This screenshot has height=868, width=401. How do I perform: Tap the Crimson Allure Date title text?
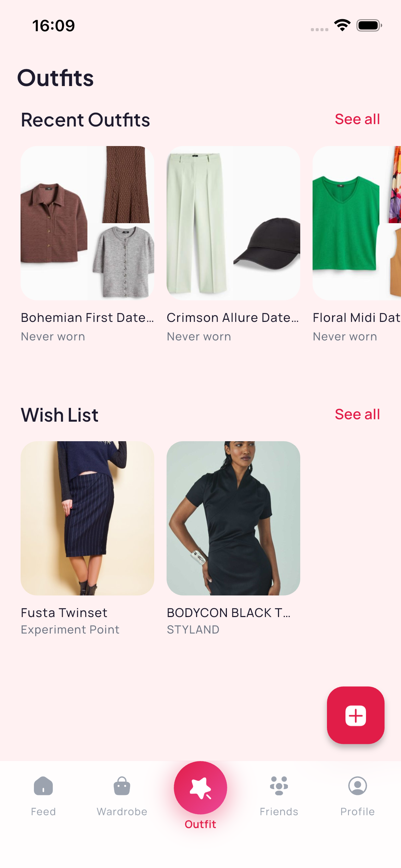233,318
